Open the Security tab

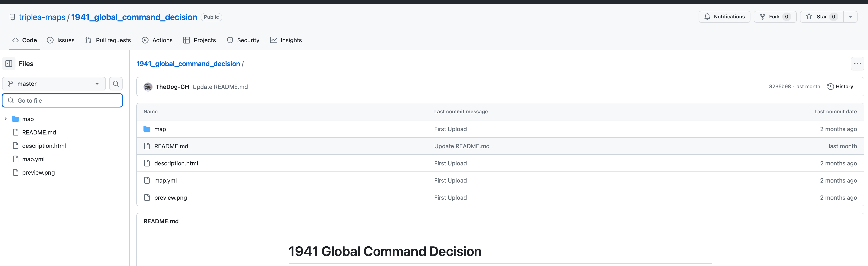point(243,40)
